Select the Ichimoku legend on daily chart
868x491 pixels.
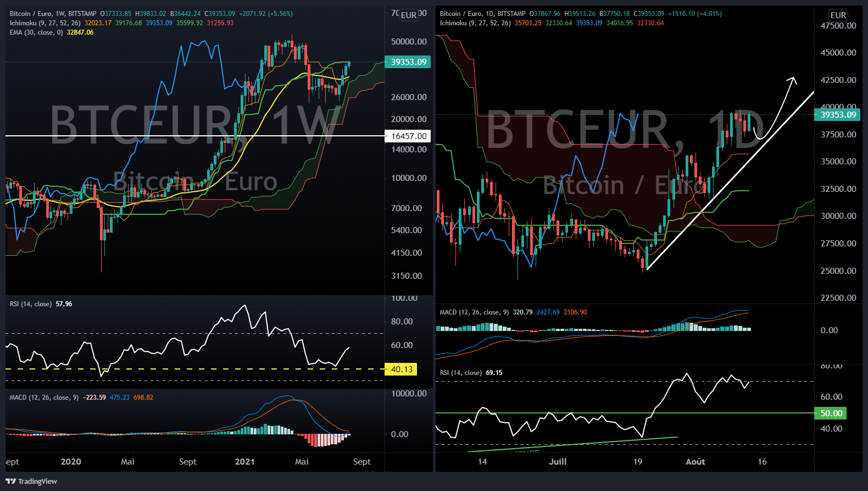[475, 23]
